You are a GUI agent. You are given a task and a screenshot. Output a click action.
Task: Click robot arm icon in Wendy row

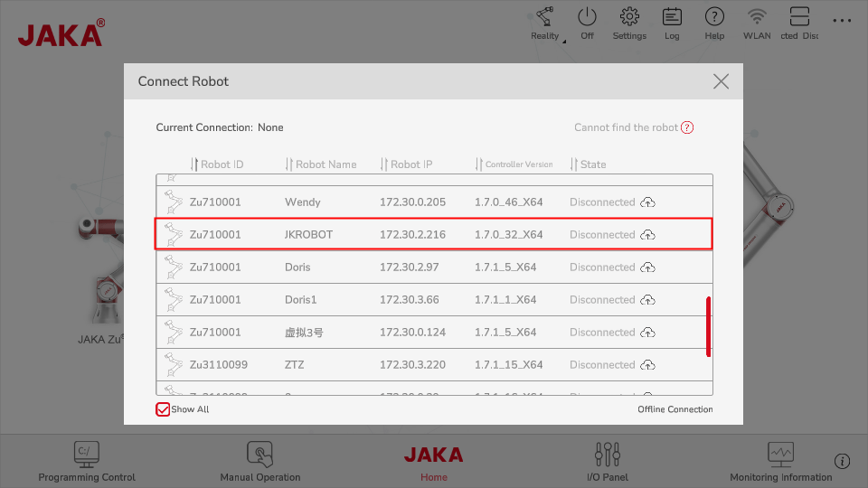(173, 202)
